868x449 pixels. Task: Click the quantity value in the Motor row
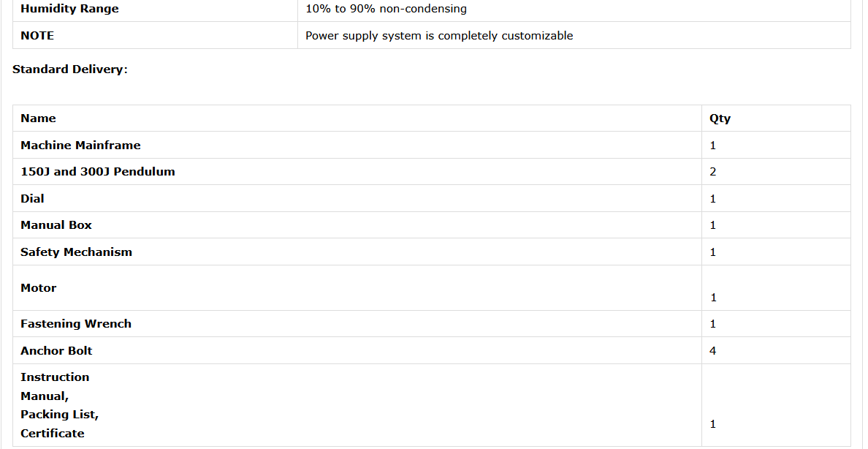714,298
